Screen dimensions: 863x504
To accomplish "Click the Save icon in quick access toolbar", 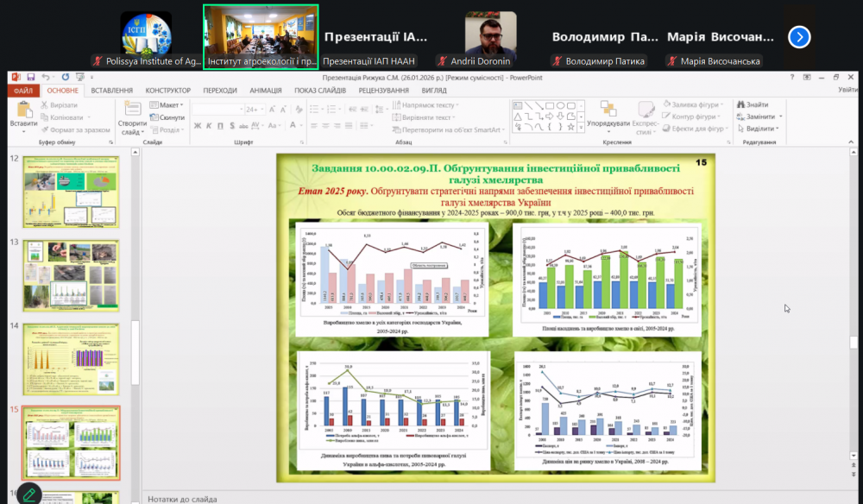I will pyautogui.click(x=30, y=78).
